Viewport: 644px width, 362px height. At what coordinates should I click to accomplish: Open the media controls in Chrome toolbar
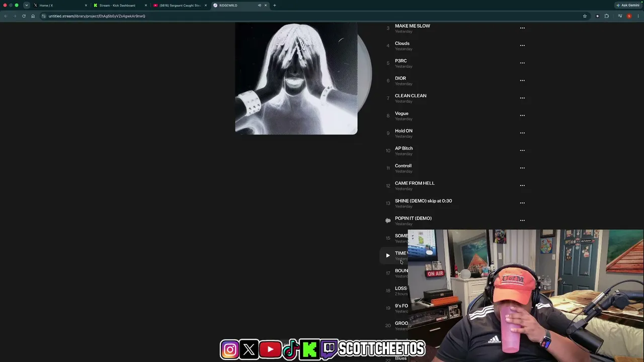(x=620, y=16)
